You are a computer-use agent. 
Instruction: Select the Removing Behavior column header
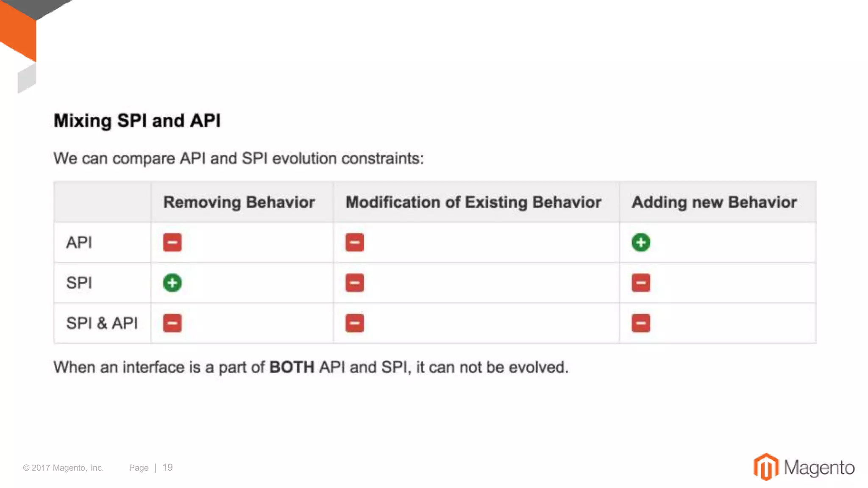[x=239, y=202]
